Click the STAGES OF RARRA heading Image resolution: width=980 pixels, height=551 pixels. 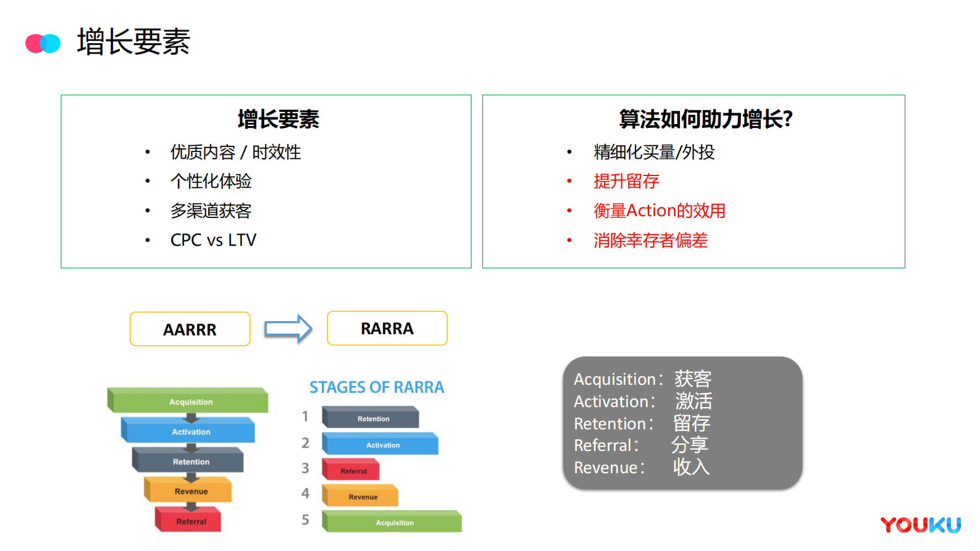pos(377,387)
